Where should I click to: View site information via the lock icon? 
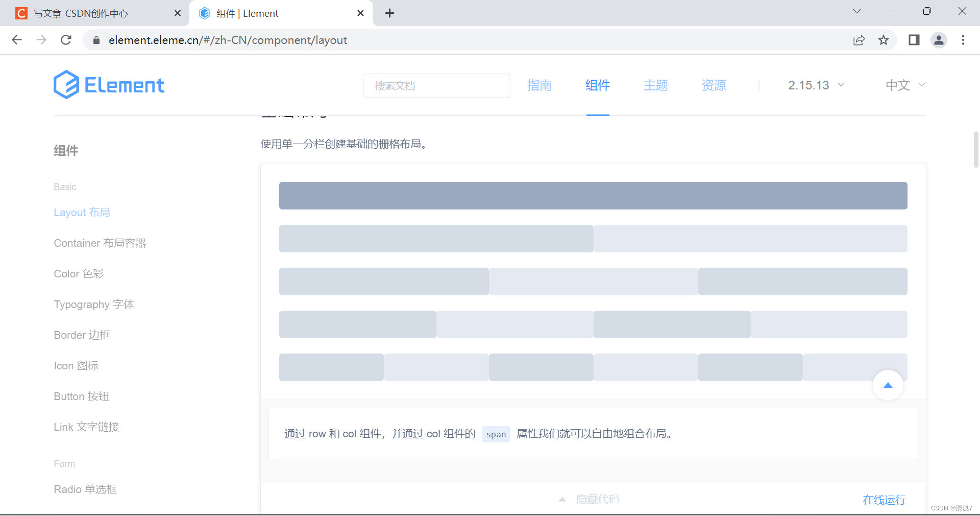[x=96, y=40]
